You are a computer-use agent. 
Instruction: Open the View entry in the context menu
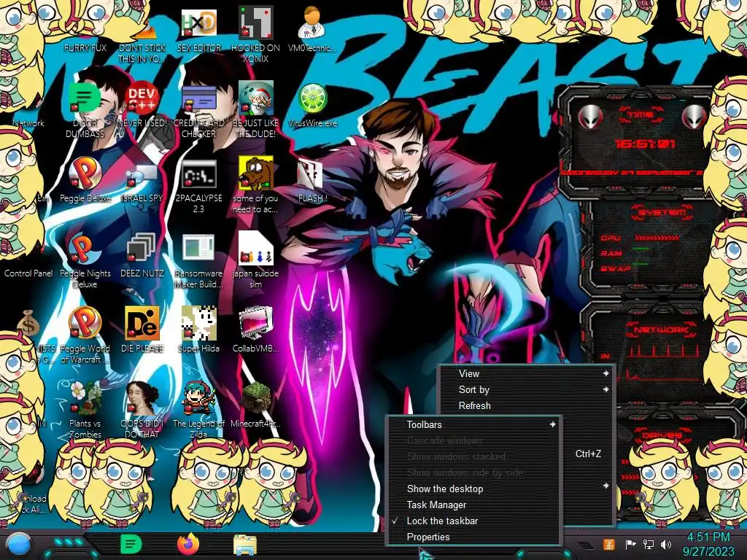coord(527,373)
